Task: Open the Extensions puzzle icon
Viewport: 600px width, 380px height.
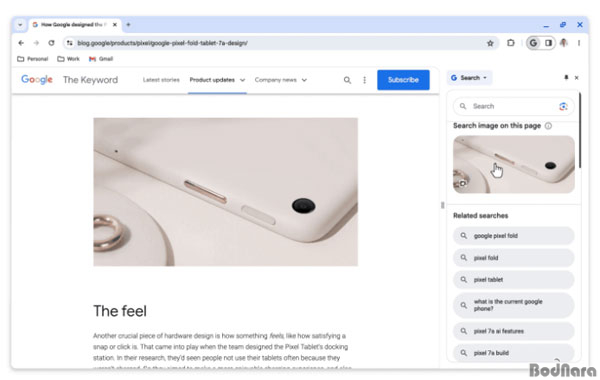Action: click(x=511, y=43)
